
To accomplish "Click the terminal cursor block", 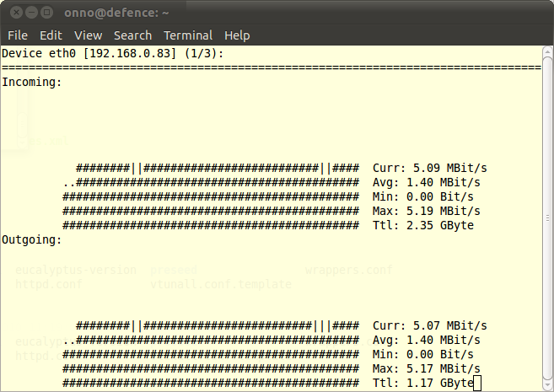I will pos(477,384).
